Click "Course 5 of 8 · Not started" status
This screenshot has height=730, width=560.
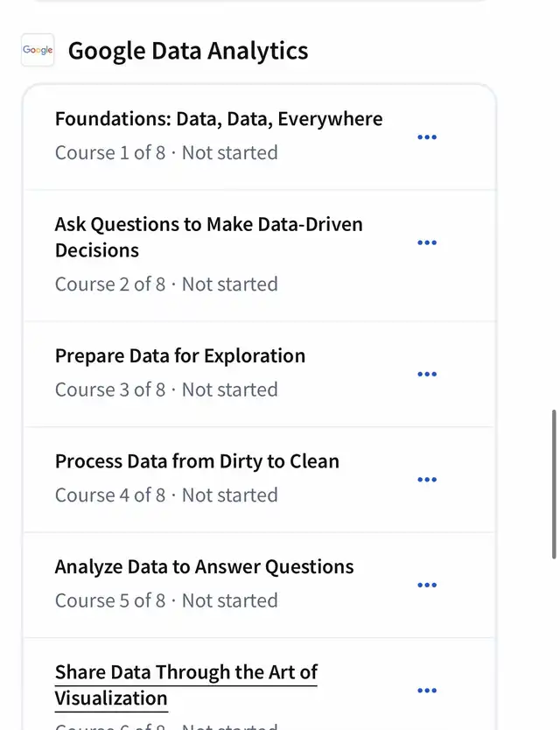pos(166,600)
